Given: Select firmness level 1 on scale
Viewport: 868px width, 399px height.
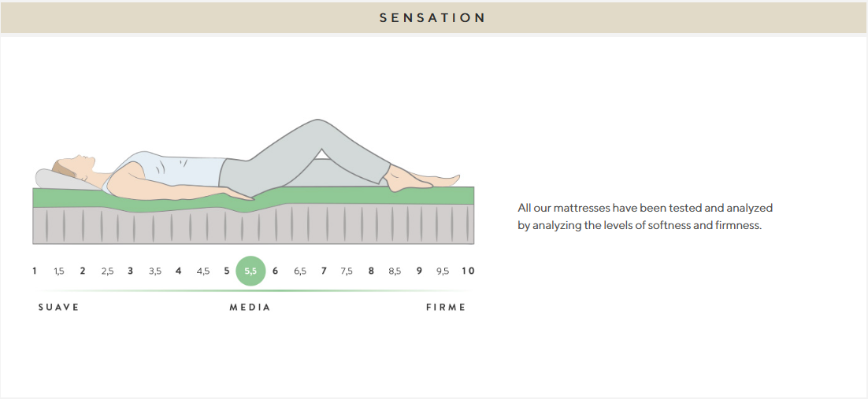Looking at the screenshot, I should pos(35,271).
